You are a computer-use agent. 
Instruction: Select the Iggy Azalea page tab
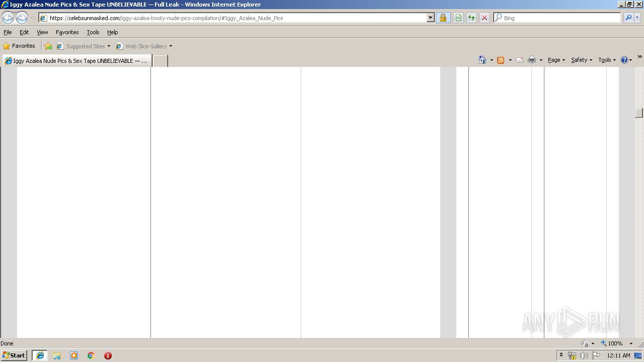pyautogui.click(x=76, y=61)
